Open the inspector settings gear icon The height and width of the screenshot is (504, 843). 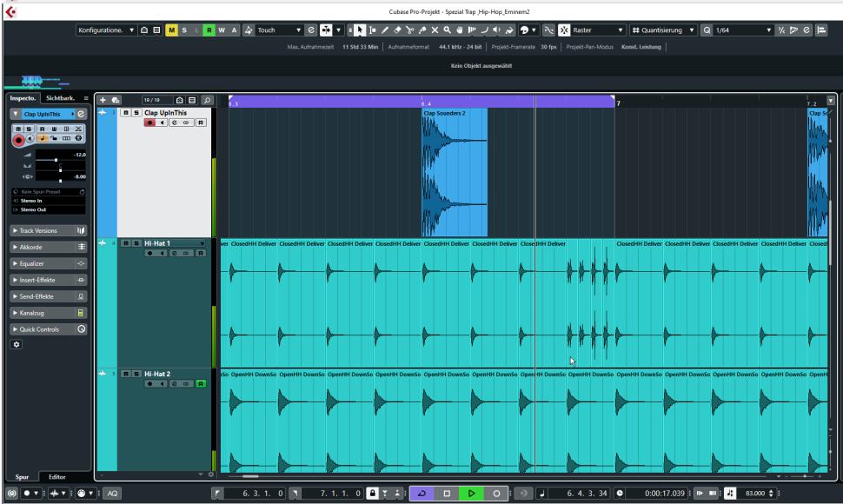16,345
